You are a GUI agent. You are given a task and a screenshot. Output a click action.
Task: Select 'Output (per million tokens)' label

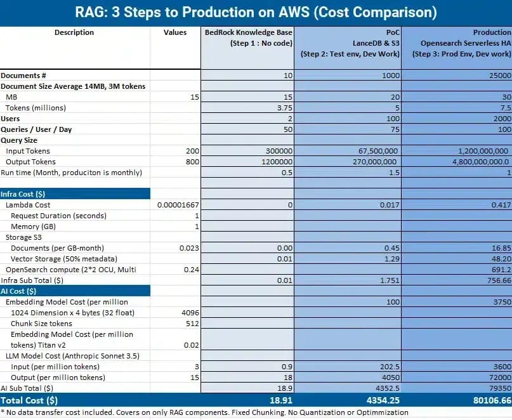(x=58, y=377)
